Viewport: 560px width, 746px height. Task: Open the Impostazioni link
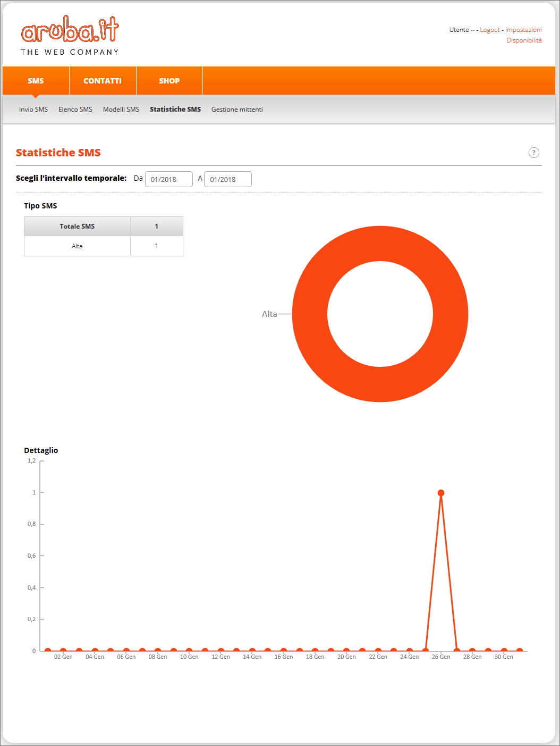(x=523, y=30)
